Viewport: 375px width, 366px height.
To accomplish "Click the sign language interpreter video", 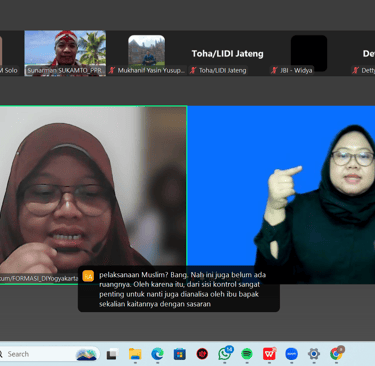I will (x=281, y=195).
